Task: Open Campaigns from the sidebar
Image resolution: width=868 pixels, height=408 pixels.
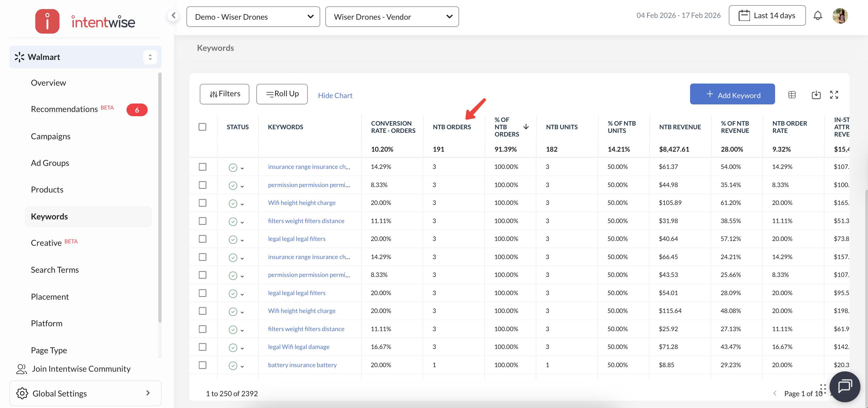Action: coord(51,137)
